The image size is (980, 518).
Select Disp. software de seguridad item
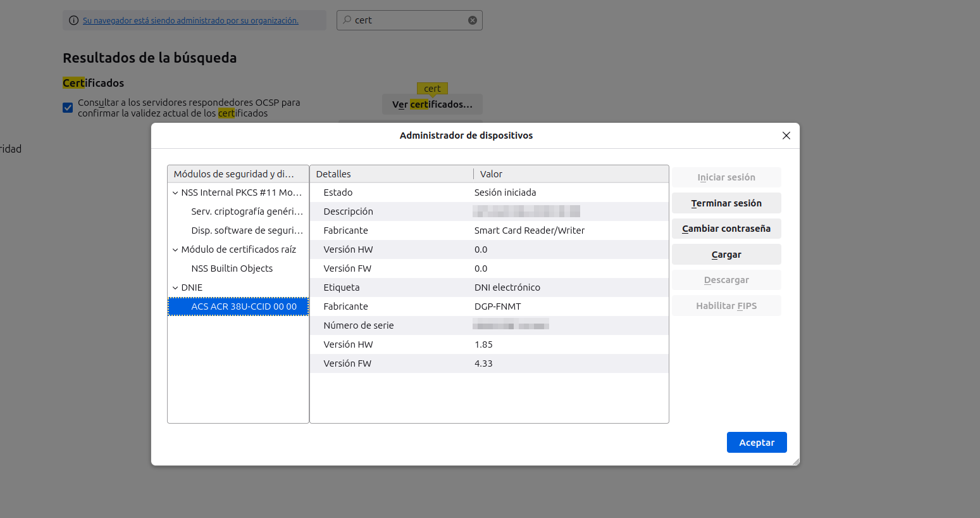click(247, 231)
